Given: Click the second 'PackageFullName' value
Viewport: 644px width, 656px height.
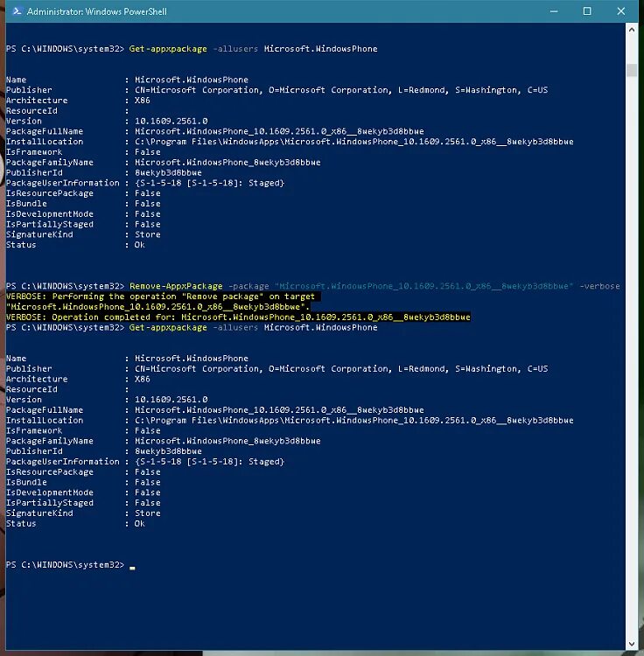Looking at the screenshot, I should (279, 410).
